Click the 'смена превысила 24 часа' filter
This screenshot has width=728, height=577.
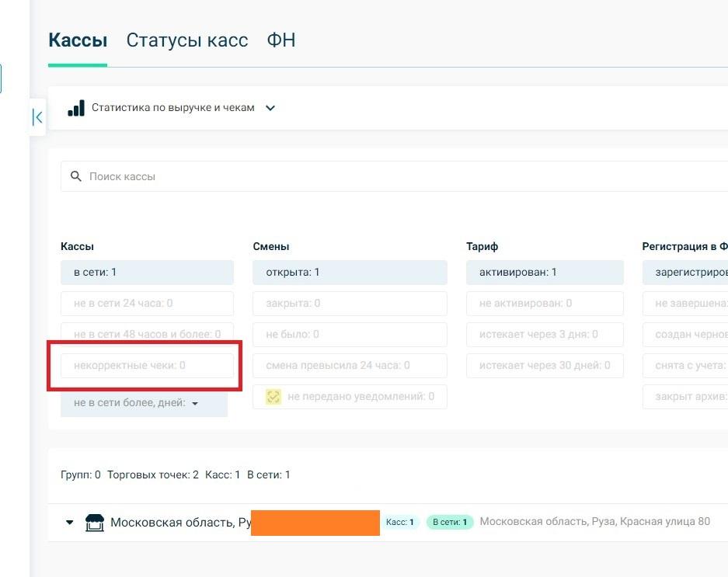tap(350, 365)
